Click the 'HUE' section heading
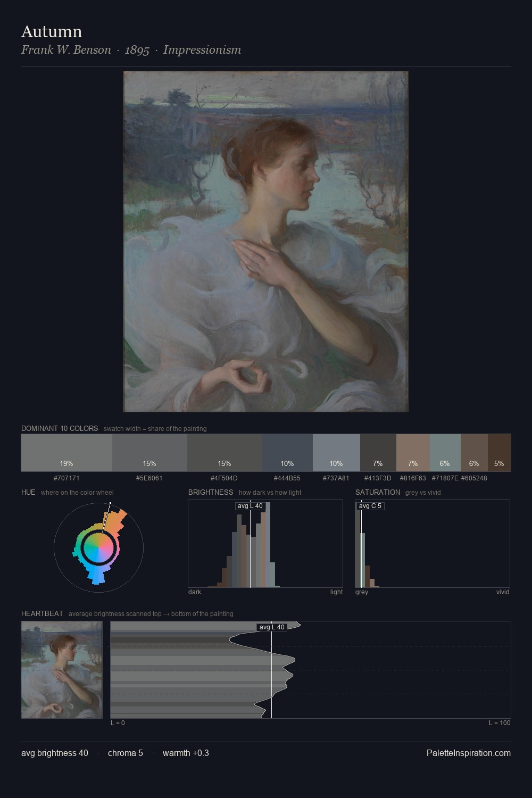Viewport: 532px width, 798px height. [28, 492]
